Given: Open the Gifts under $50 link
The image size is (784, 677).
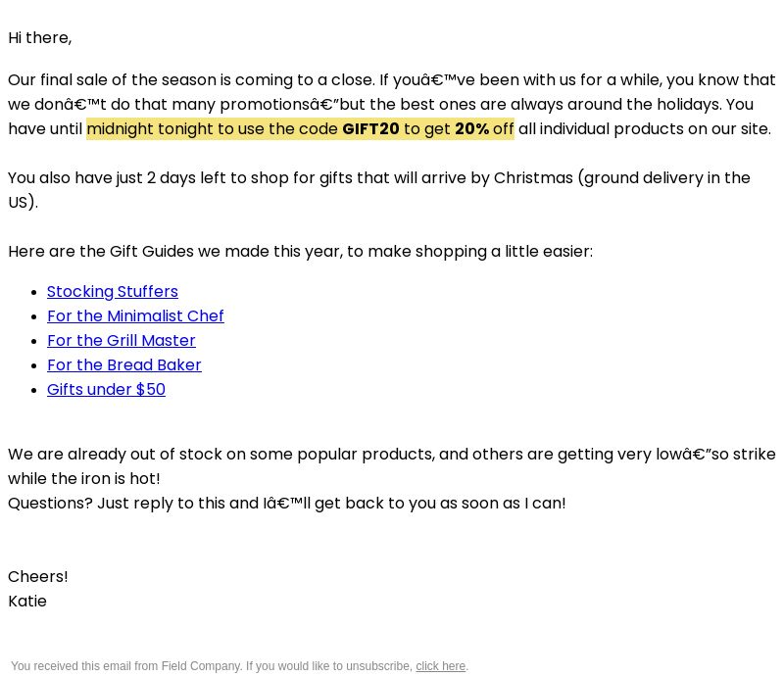Looking at the screenshot, I should [x=106, y=390].
